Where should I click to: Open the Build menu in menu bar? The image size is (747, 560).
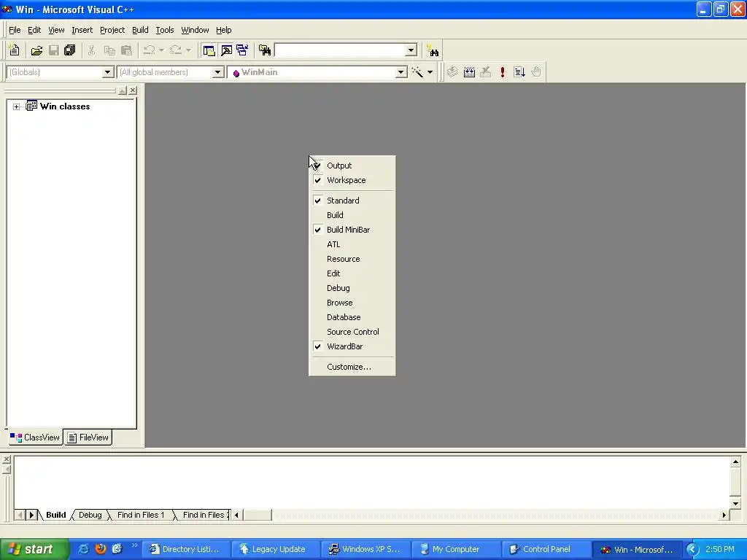(x=140, y=30)
